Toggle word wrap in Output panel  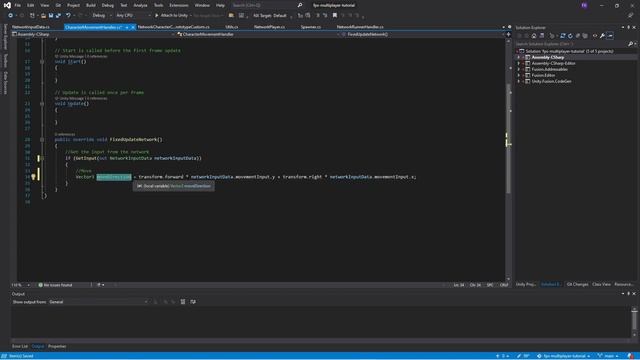[193, 302]
